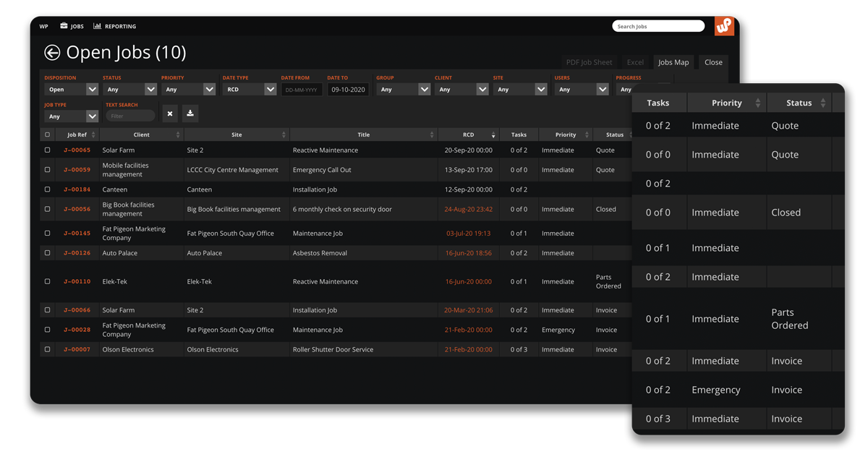This screenshot has width=868, height=470.
Task: Open the Client filter dropdown
Action: (461, 90)
